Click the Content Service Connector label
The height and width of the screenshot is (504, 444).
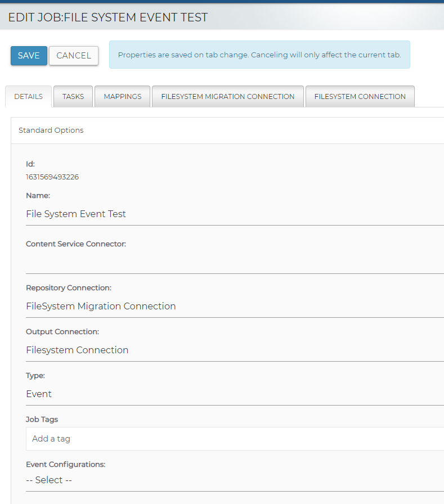coord(76,244)
